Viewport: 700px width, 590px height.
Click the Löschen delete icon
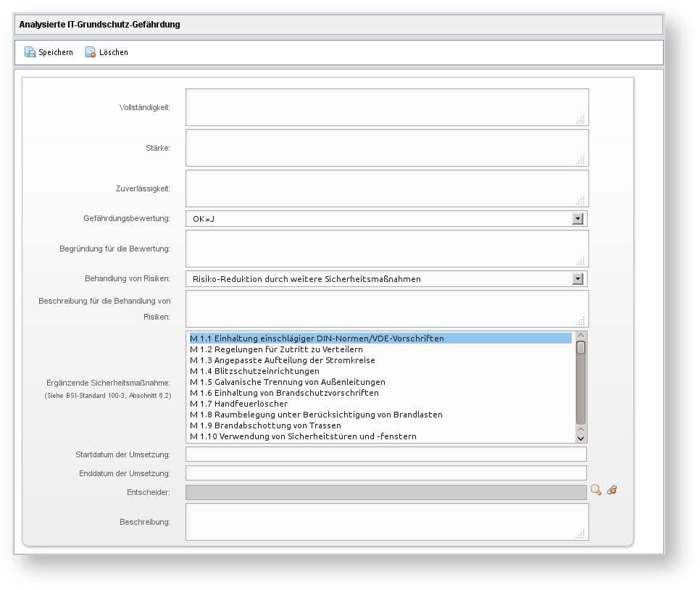(91, 52)
